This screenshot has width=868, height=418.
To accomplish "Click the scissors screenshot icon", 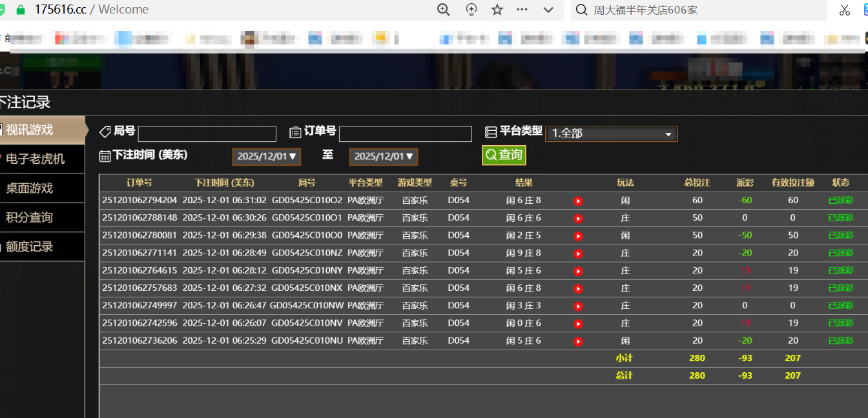I will [844, 10].
